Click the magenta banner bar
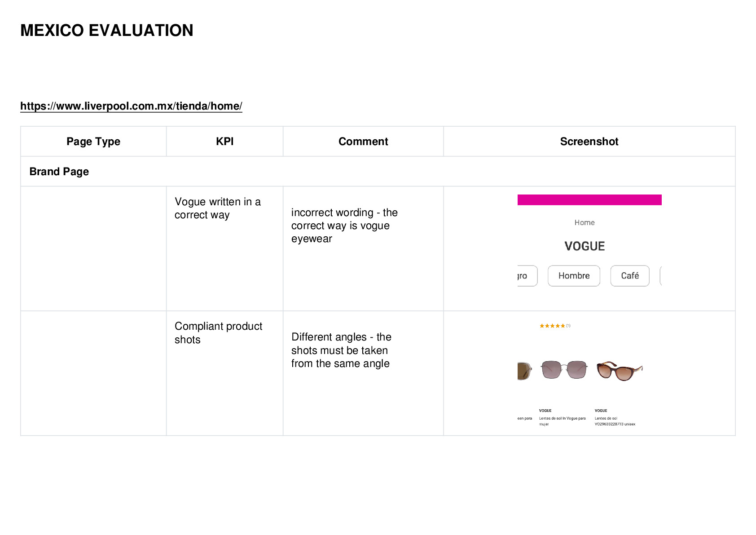756x535 pixels. (x=589, y=200)
